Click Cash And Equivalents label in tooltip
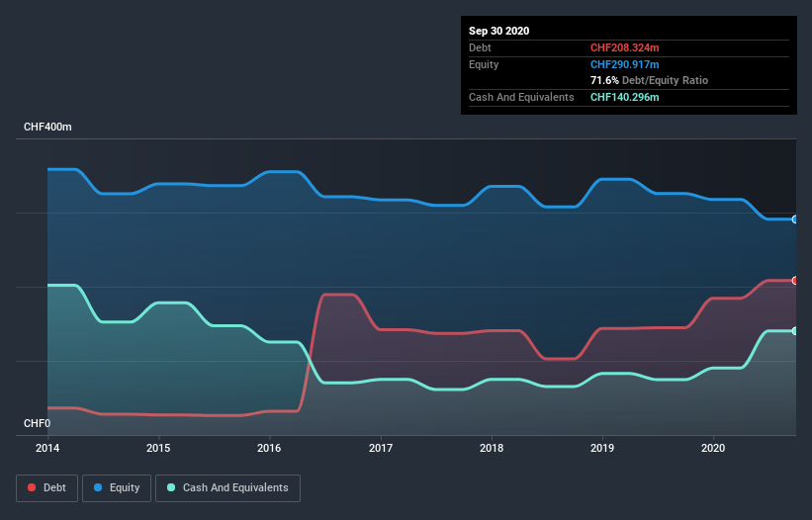The width and height of the screenshot is (812, 520). point(521,97)
